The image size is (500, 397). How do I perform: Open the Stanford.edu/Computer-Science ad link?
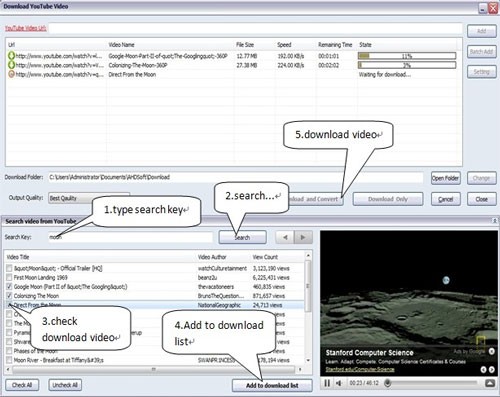point(360,369)
